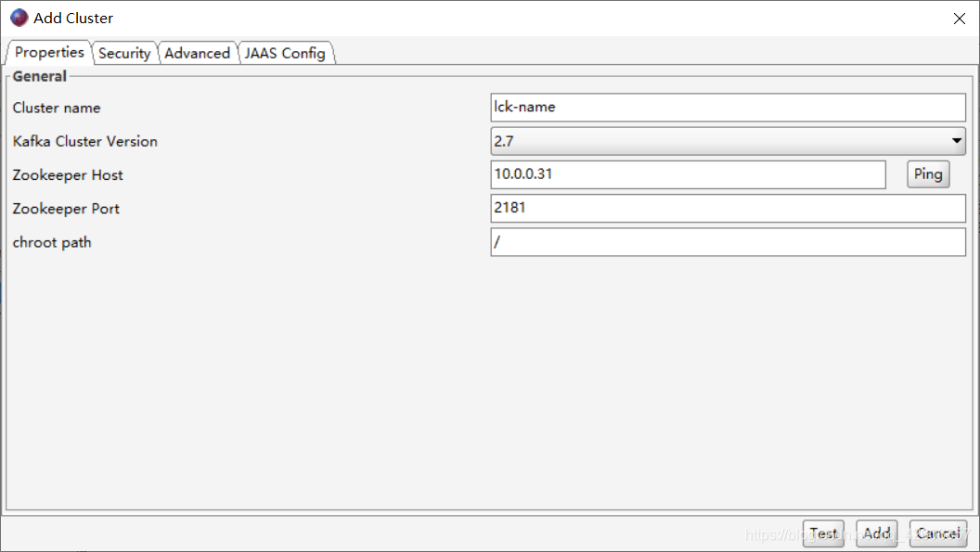Add the cluster with the Add button
The image size is (980, 552).
point(876,533)
